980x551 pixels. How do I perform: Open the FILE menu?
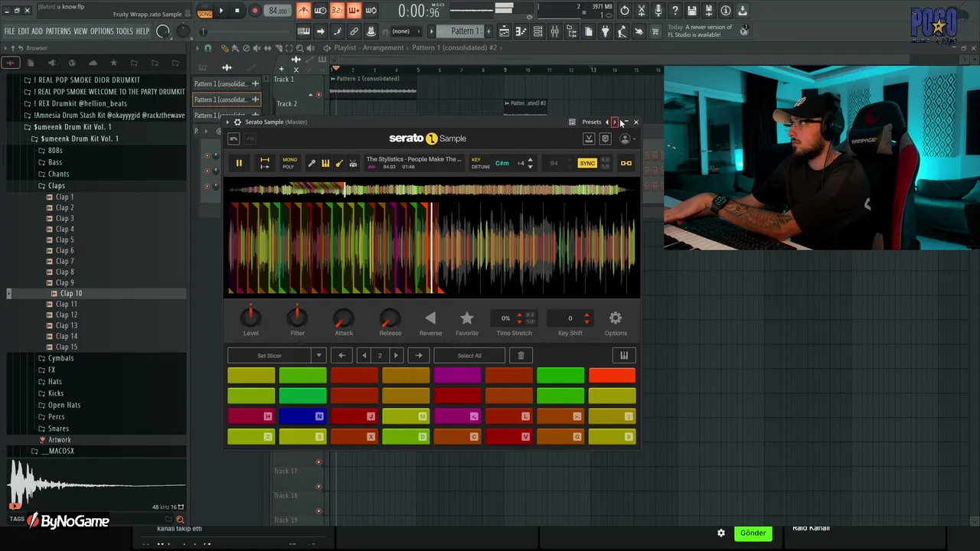pos(9,31)
